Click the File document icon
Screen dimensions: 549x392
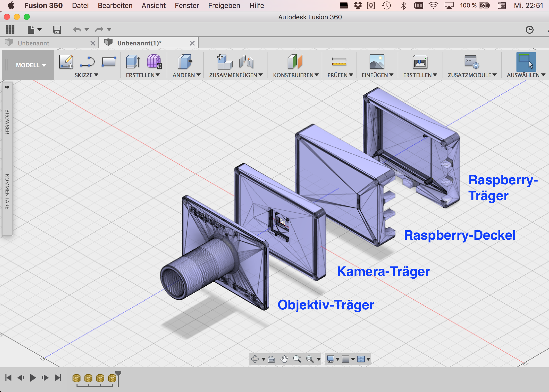pos(31,30)
